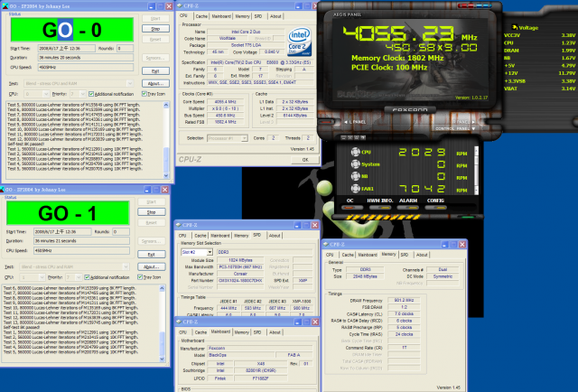Click the HWM INFO indicator button

point(380,208)
